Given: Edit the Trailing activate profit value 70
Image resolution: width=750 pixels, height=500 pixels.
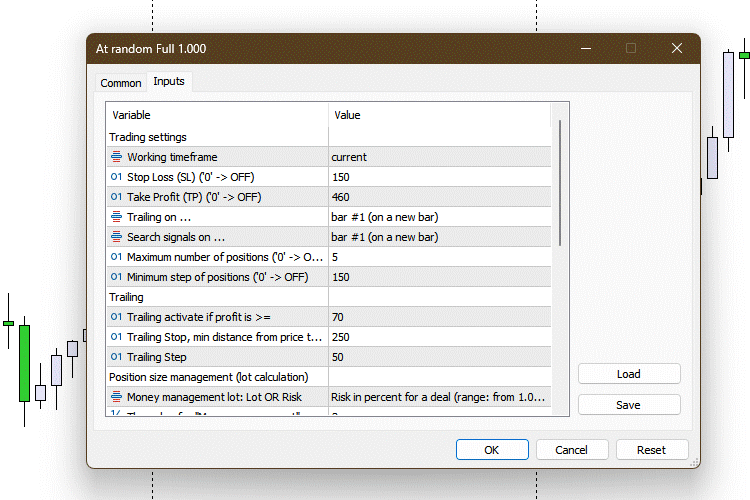Looking at the screenshot, I should click(x=439, y=317).
